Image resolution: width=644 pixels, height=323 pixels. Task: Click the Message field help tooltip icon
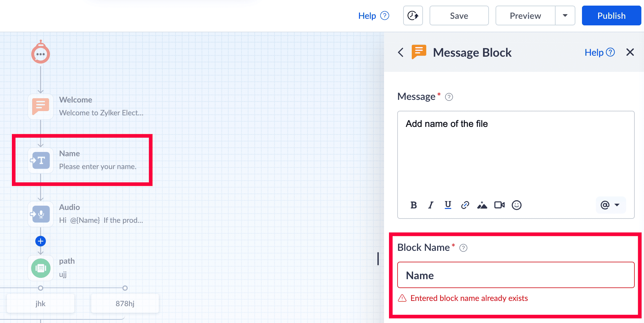(x=449, y=97)
